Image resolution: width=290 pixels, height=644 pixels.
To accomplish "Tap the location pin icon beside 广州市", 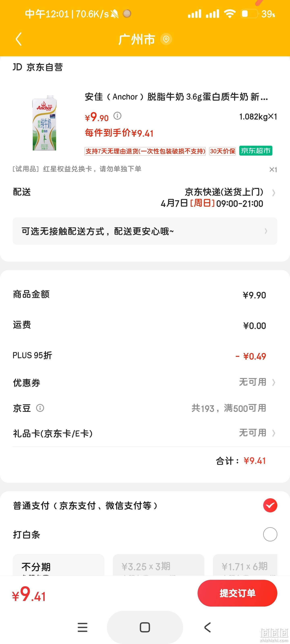I will pyautogui.click(x=166, y=39).
